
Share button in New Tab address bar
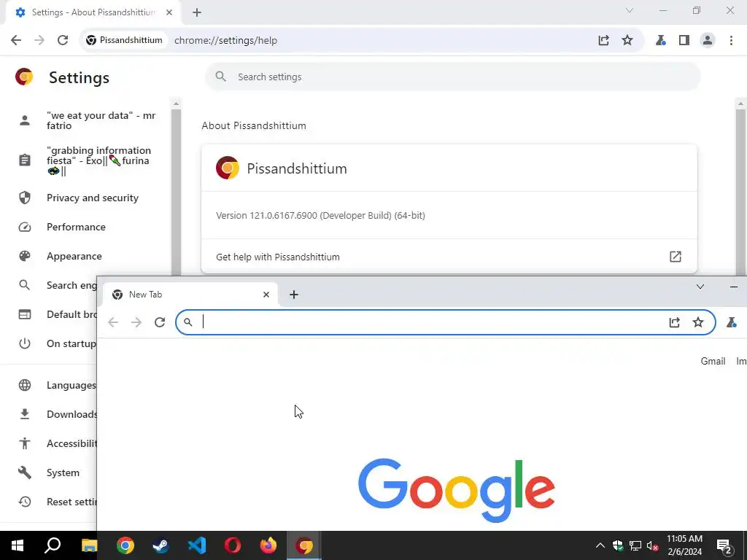click(x=674, y=322)
